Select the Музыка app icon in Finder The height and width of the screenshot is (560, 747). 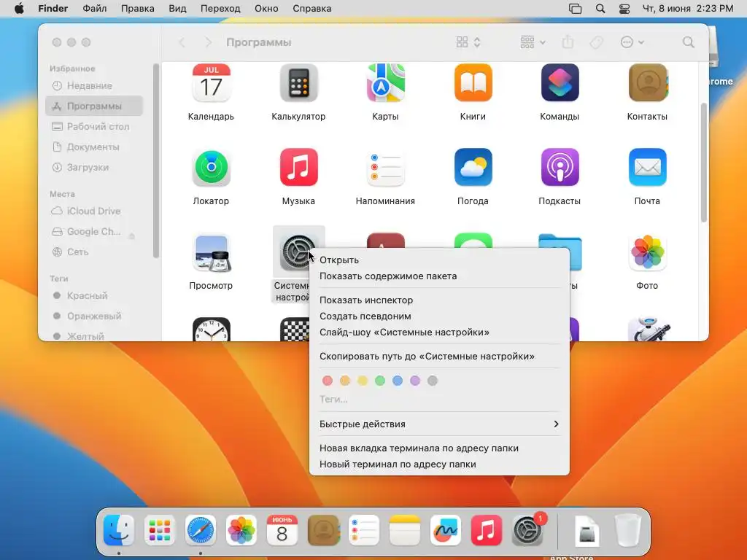pyautogui.click(x=298, y=168)
